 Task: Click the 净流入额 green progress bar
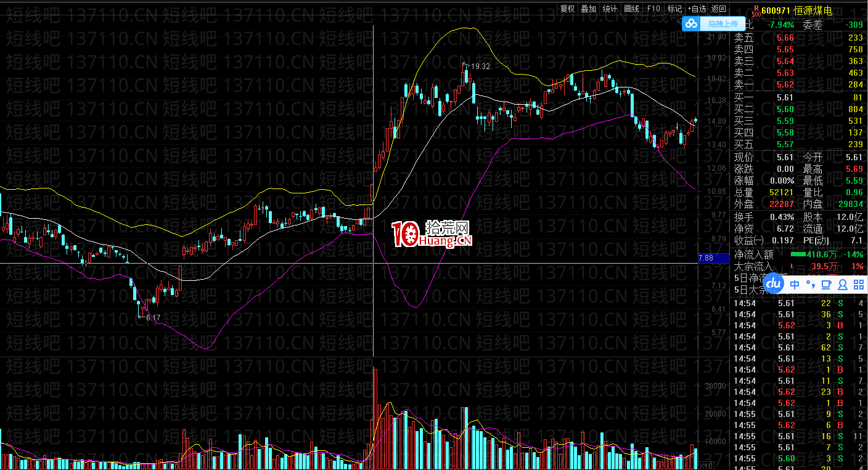click(x=798, y=254)
